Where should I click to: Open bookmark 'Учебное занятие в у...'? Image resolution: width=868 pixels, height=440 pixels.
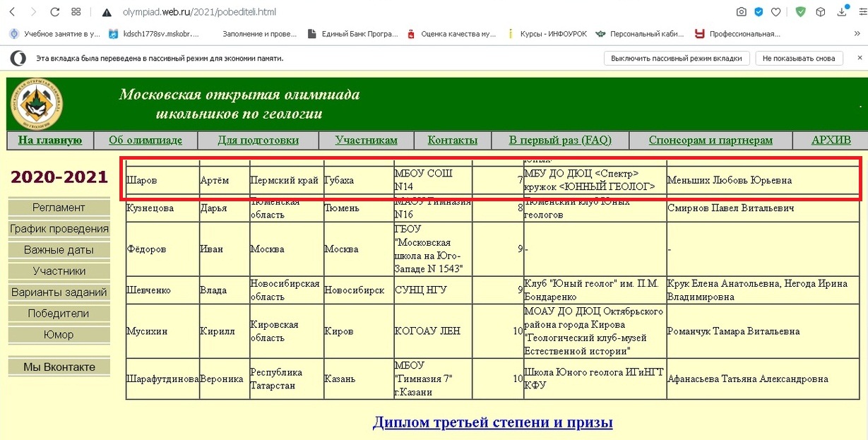pos(55,33)
